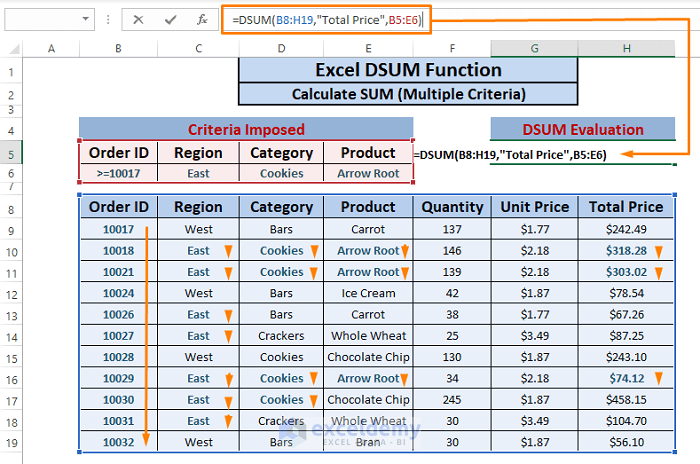This screenshot has height=464, width=700.
Task: Select column E header
Action: click(x=368, y=48)
